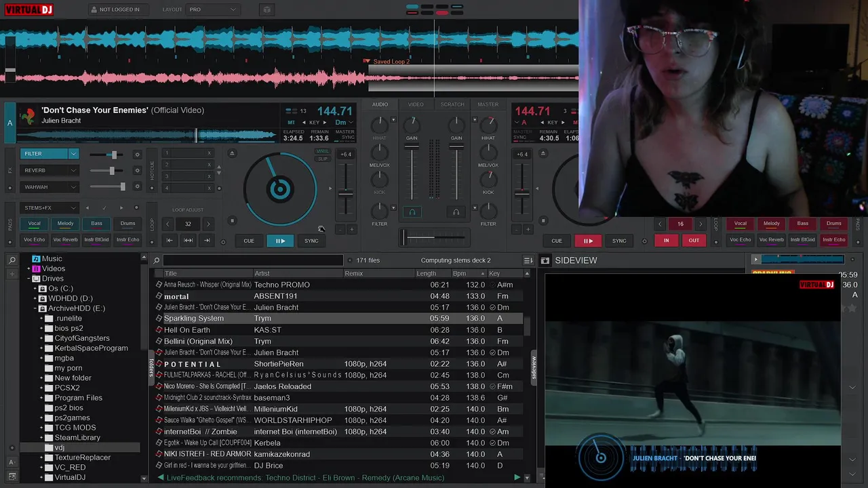Click the magnifier icon beside the search field
Screen dimensions: 868x488
click(157, 260)
